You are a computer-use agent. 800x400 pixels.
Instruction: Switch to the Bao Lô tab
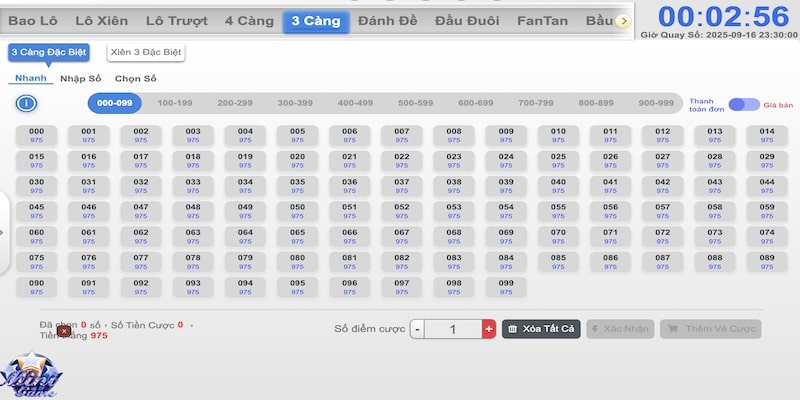pos(34,20)
